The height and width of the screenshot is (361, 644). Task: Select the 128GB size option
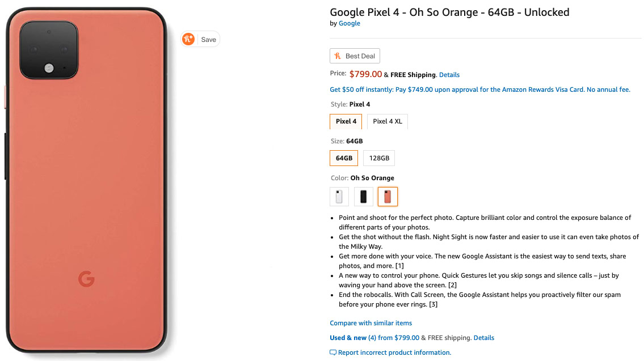379,158
